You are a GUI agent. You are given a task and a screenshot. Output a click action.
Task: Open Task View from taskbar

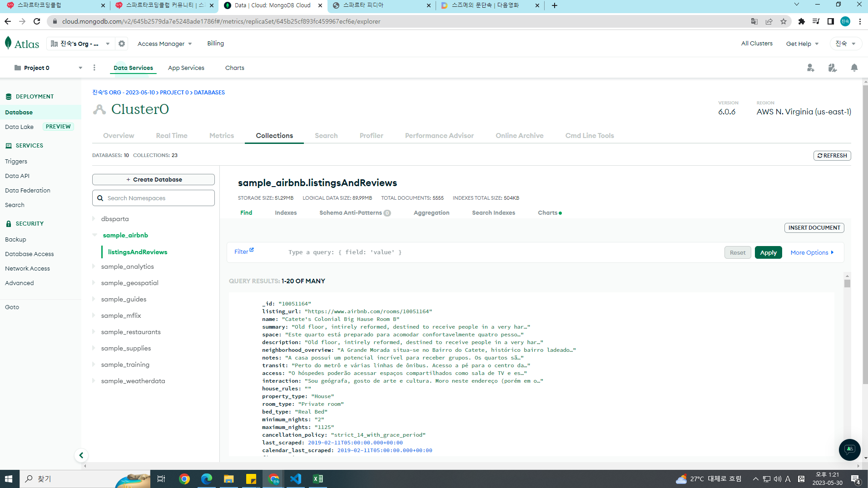tap(161, 479)
